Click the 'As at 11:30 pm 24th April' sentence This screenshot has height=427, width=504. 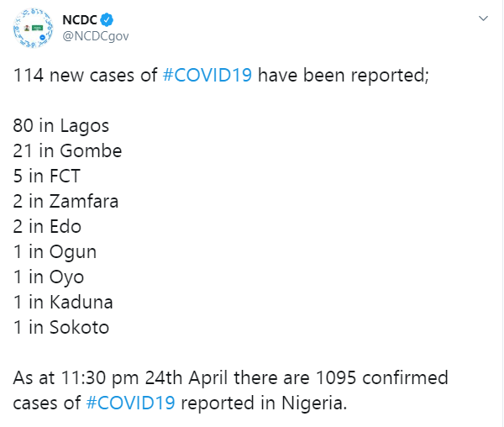(x=120, y=378)
